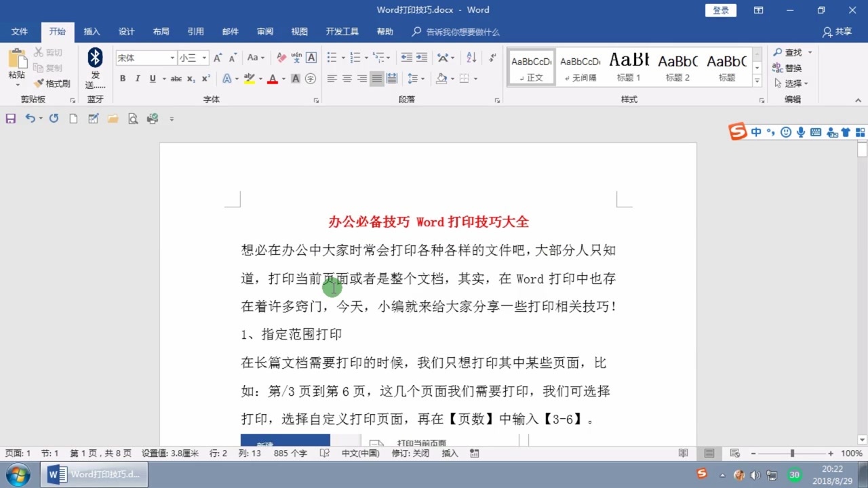The width and height of the screenshot is (868, 488).
Task: Toggle underline formatting
Action: 153,79
